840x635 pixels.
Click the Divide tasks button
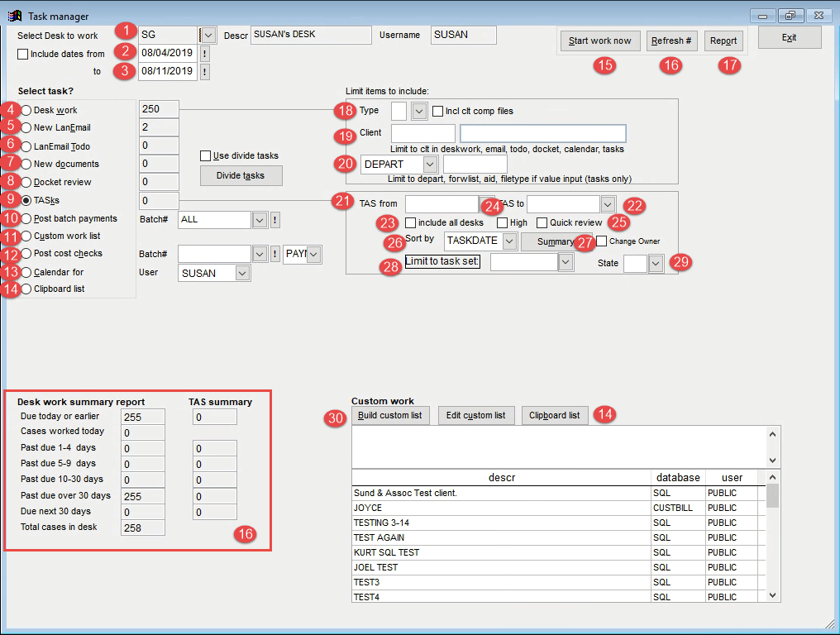241,176
